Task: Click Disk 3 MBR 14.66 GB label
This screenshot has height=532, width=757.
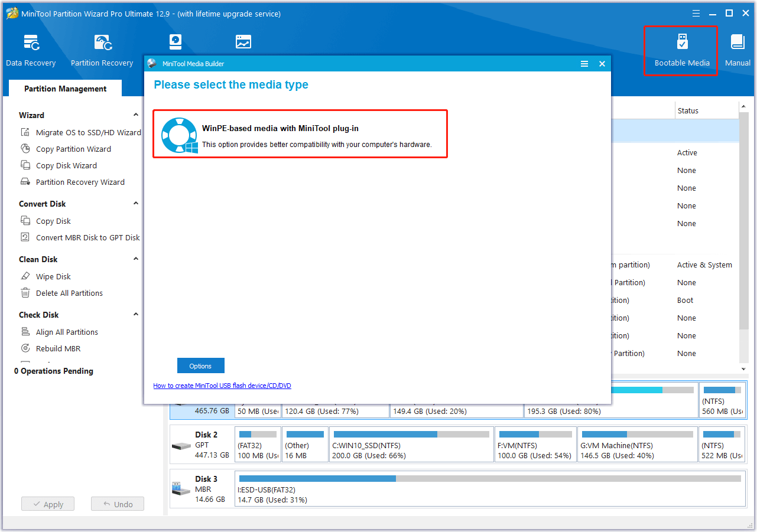Action: pos(210,489)
